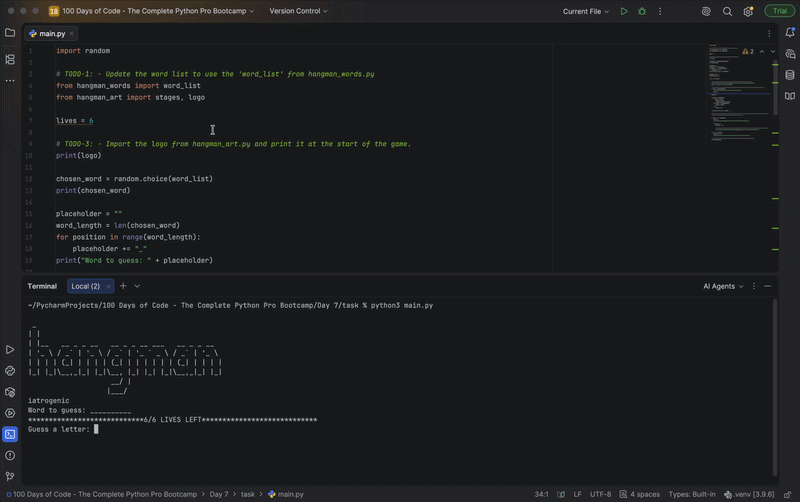Open the Documentation book icon in right sidebar
The width and height of the screenshot is (800, 502).
click(x=790, y=96)
